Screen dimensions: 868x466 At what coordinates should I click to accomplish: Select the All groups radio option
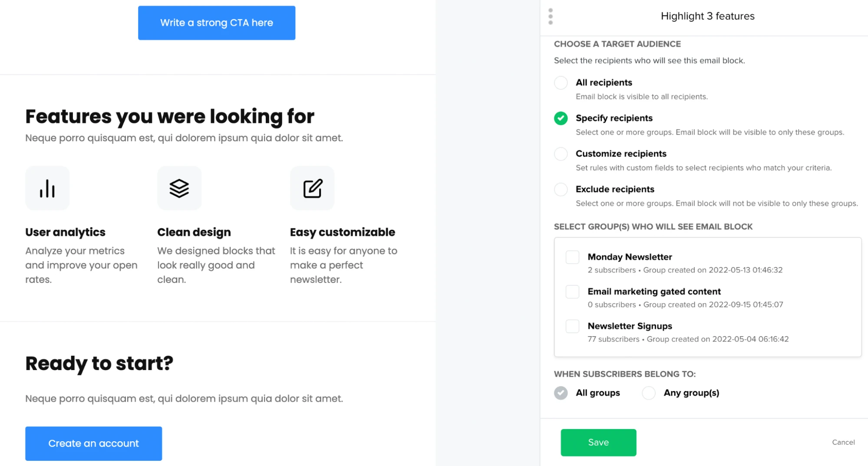click(x=561, y=393)
